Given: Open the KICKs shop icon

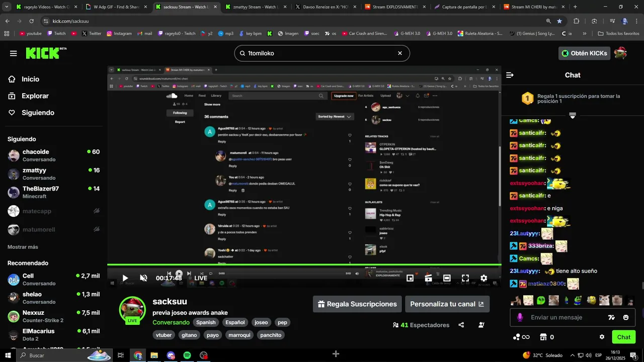Looking at the screenshot, I should [543, 337].
